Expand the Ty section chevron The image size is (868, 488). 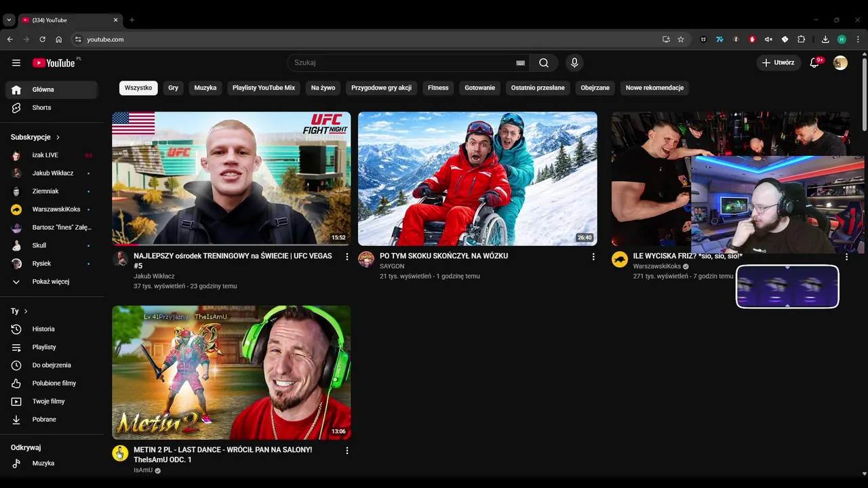pos(26,311)
